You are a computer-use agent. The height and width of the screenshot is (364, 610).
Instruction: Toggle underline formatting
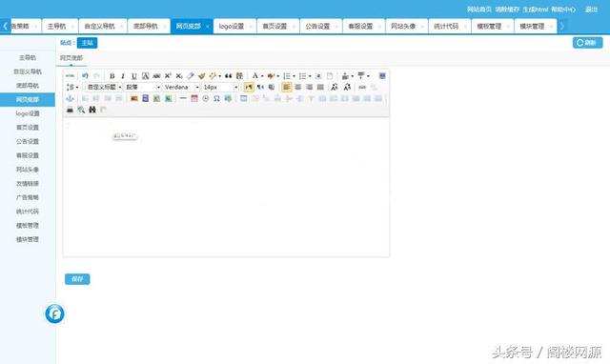click(134, 76)
